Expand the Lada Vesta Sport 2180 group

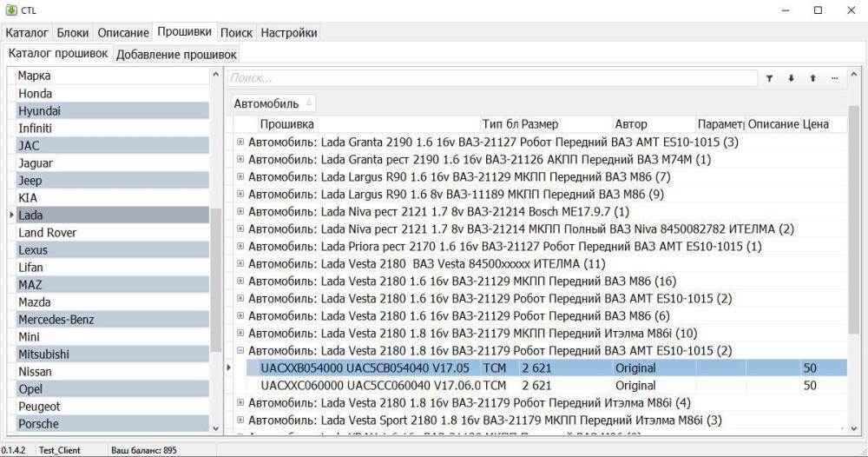tap(240, 420)
